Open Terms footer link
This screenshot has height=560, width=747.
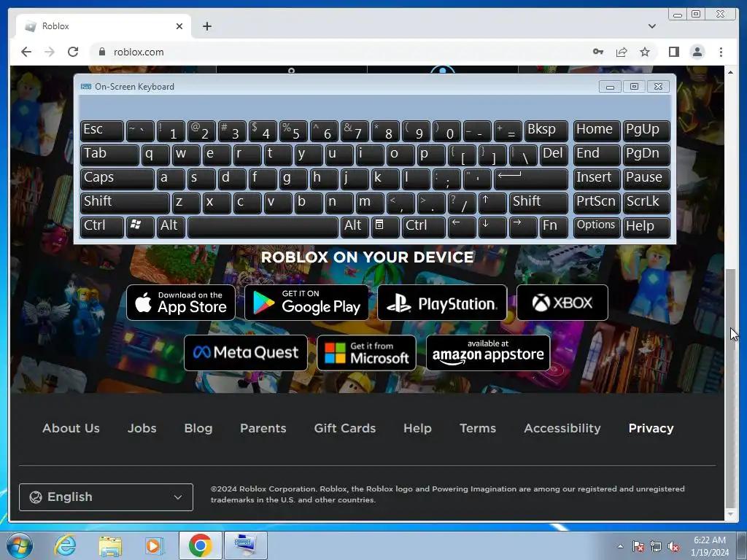[478, 428]
